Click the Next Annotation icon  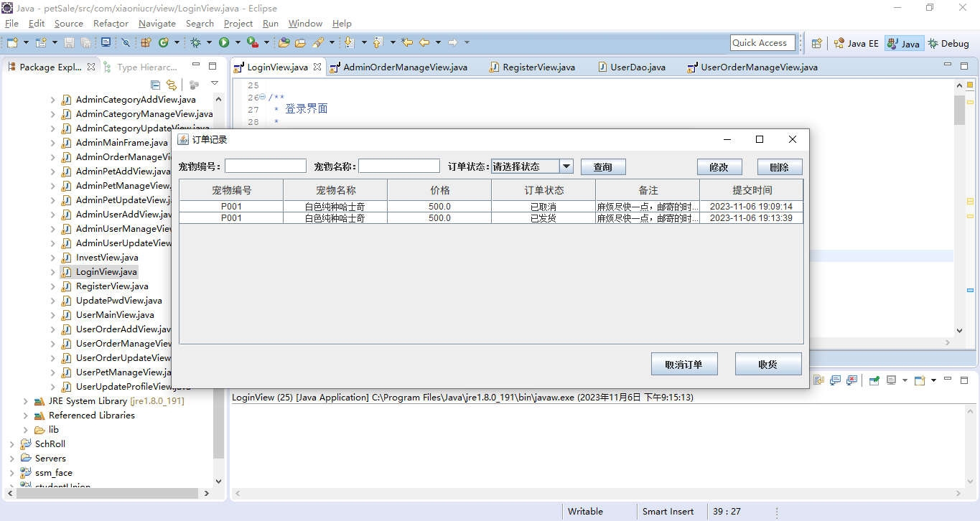pos(349,43)
